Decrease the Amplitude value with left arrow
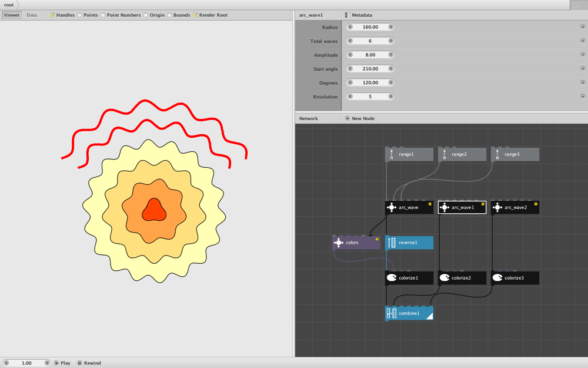The image size is (588, 368). [350, 55]
